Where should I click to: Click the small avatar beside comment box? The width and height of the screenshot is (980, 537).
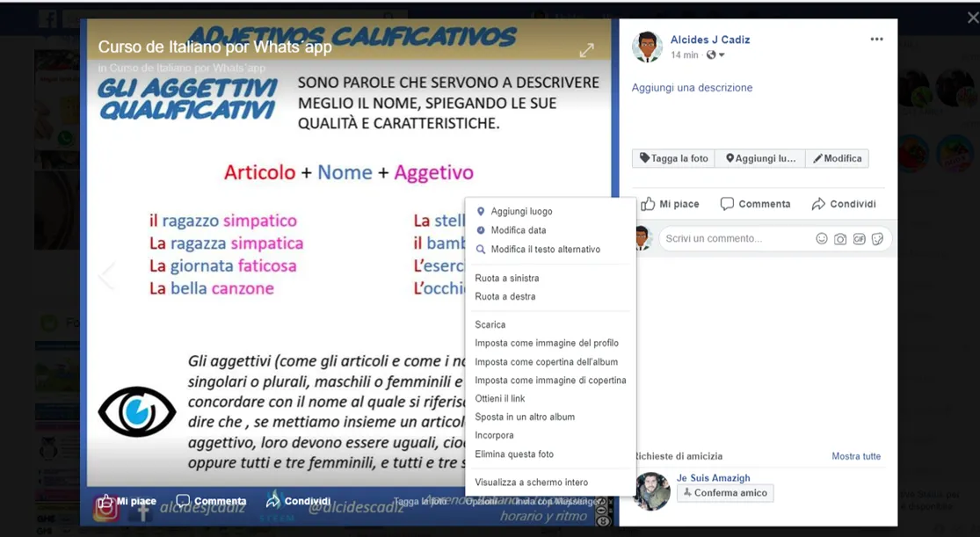click(x=642, y=238)
